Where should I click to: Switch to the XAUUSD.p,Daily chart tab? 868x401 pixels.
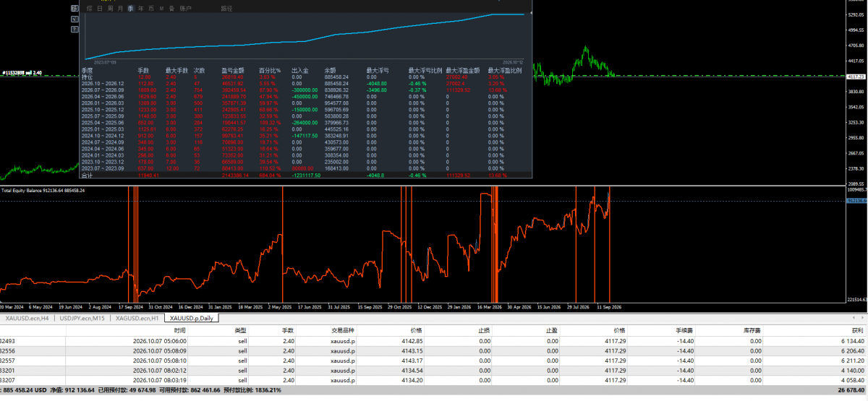192,318
